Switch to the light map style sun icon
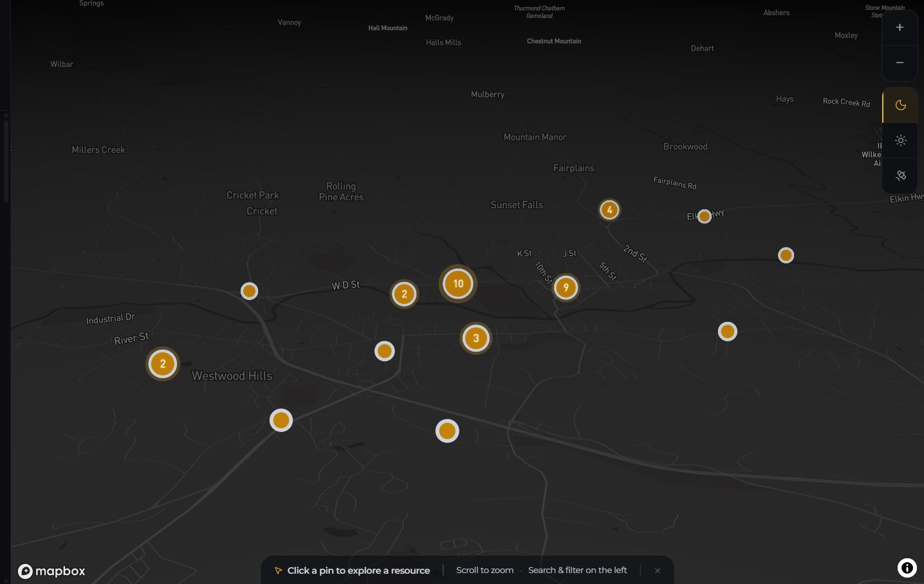The height and width of the screenshot is (584, 924). coord(900,140)
